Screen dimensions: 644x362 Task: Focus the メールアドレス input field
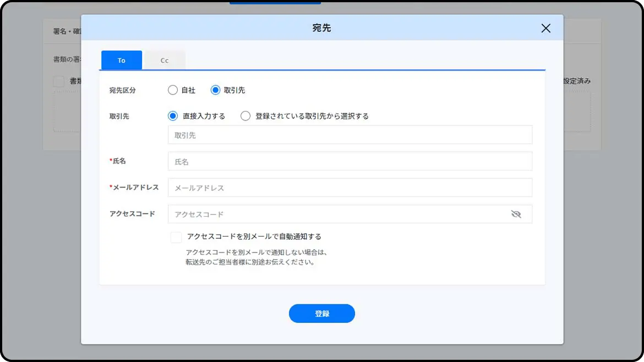[x=350, y=188]
